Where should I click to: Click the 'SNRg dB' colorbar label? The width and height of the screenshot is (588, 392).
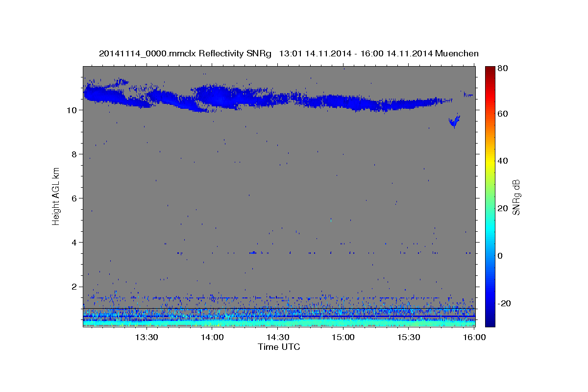coord(516,196)
